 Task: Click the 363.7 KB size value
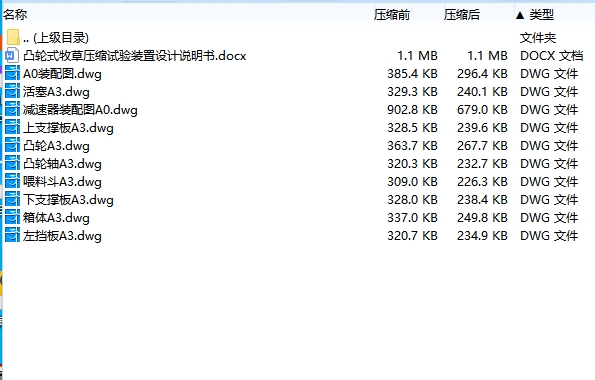pos(412,146)
